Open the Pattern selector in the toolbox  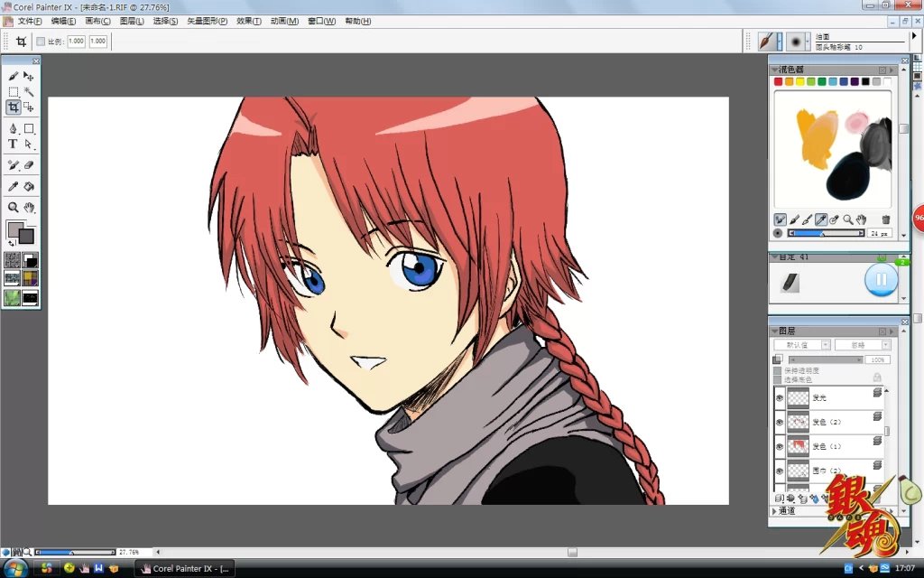tap(13, 278)
